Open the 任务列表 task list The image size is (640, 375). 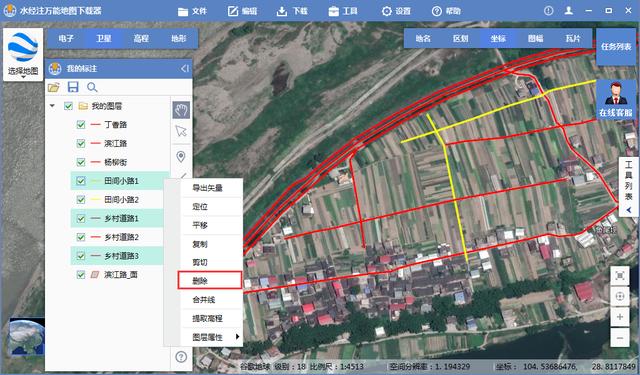click(x=616, y=47)
